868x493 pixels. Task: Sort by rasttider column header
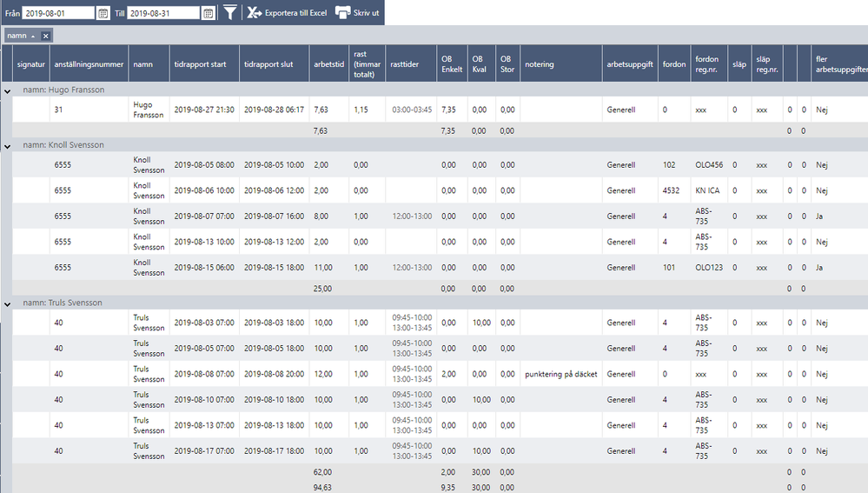(411, 63)
